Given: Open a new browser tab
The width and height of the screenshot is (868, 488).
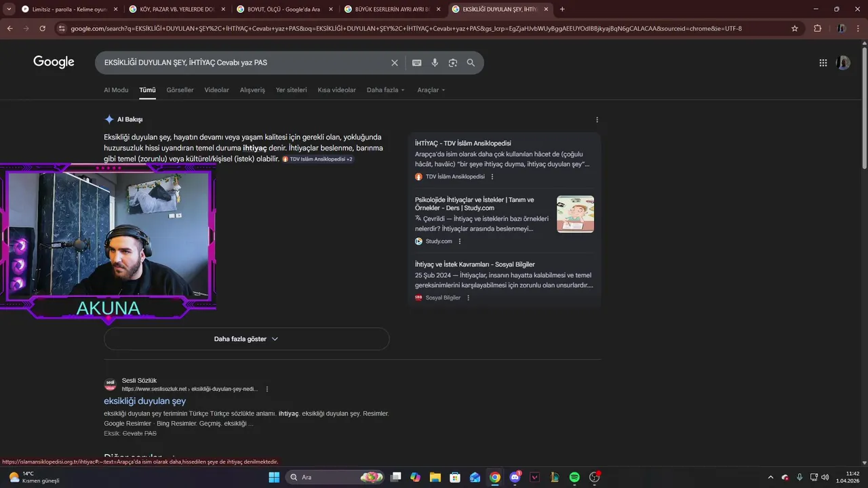Looking at the screenshot, I should click(562, 9).
